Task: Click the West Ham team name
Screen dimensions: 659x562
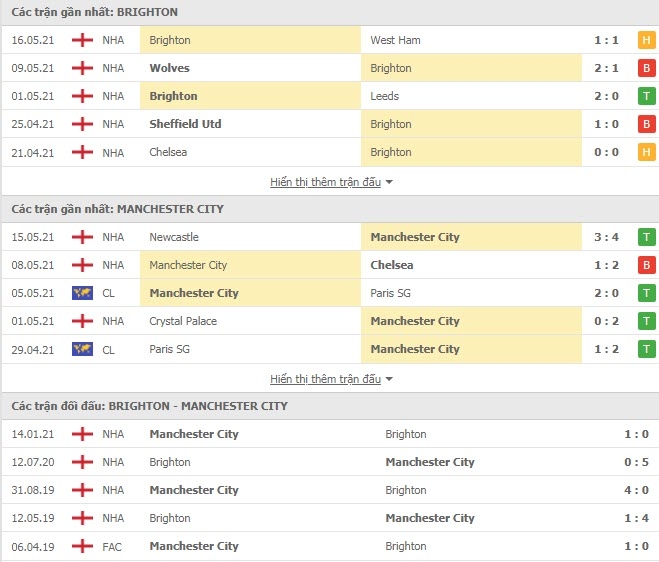Action: 395,40
